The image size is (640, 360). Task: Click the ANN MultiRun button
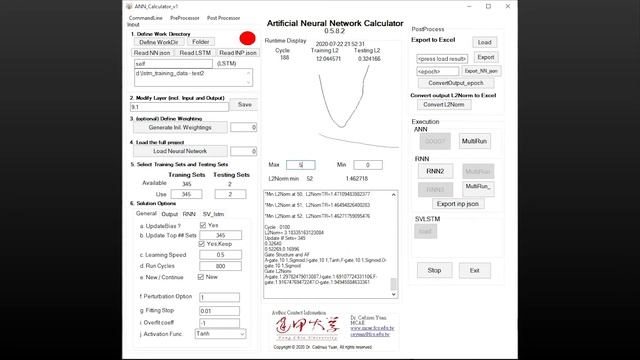[x=474, y=141]
